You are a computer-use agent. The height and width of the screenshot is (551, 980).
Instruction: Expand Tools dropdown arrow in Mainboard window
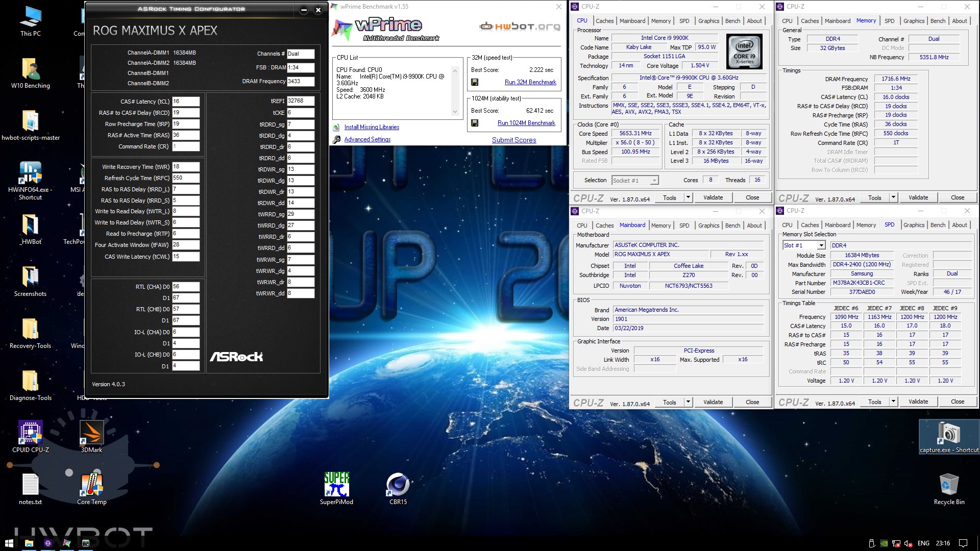coord(688,402)
